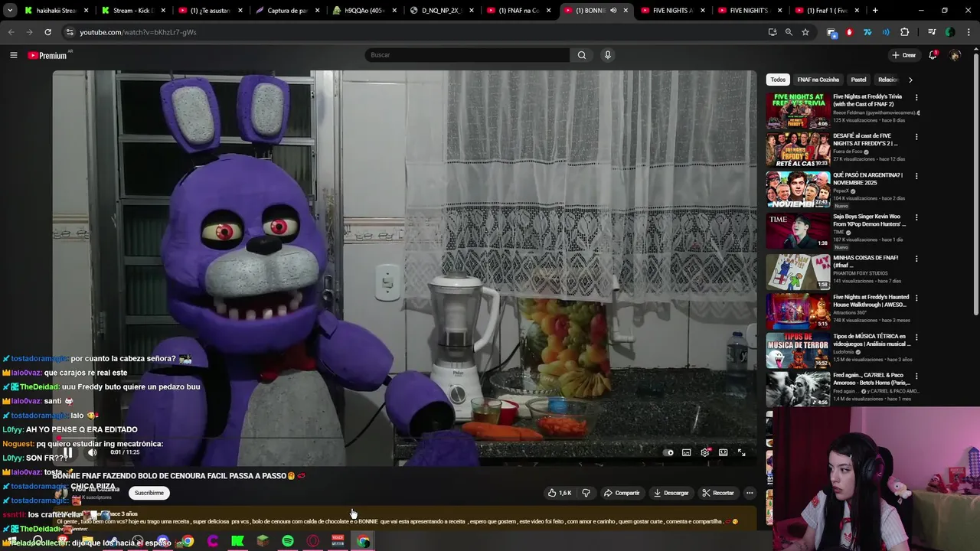980x551 pixels.
Task: Mute the video player volume
Action: point(92,452)
